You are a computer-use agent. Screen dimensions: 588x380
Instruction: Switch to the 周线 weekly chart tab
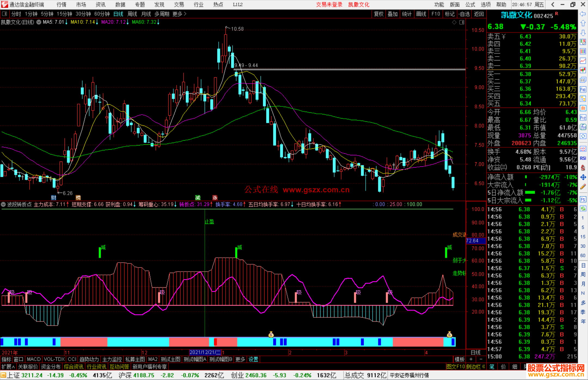pyautogui.click(x=132, y=14)
